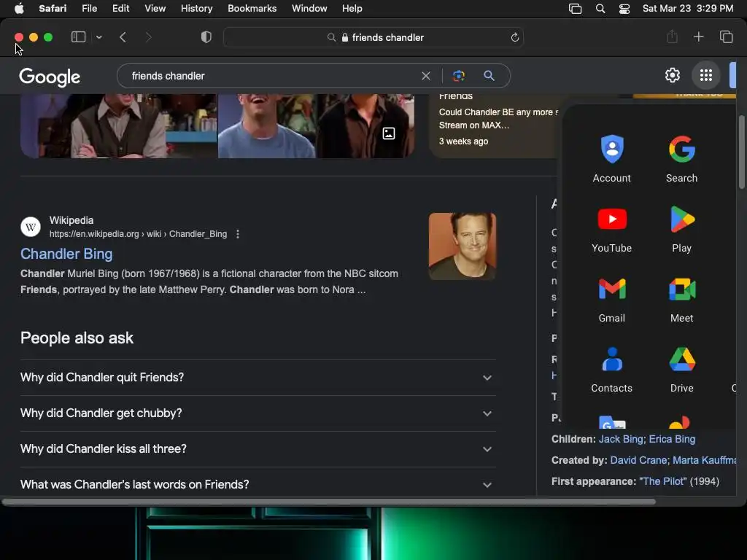Open the Safari File menu
This screenshot has height=560, width=747.
pos(89,9)
